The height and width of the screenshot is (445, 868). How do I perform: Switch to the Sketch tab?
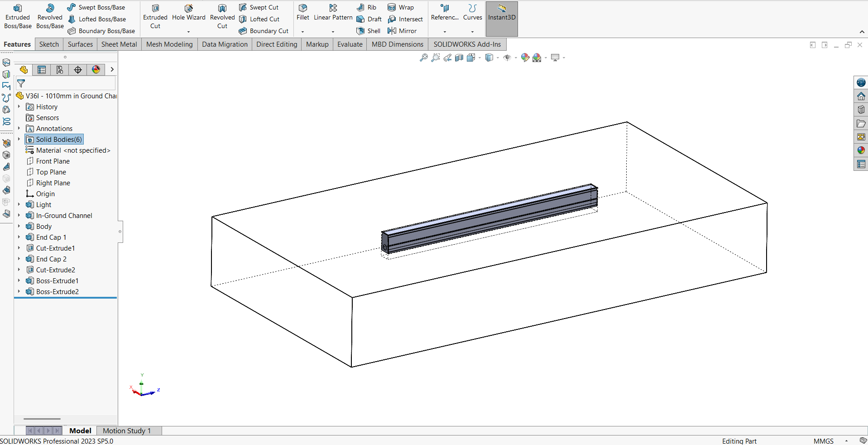tap(49, 44)
